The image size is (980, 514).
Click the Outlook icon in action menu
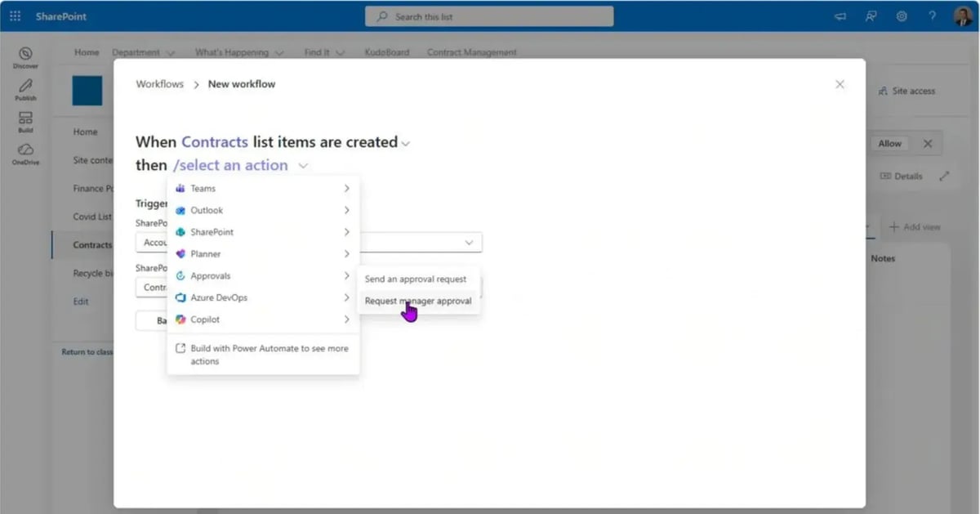[x=181, y=211]
